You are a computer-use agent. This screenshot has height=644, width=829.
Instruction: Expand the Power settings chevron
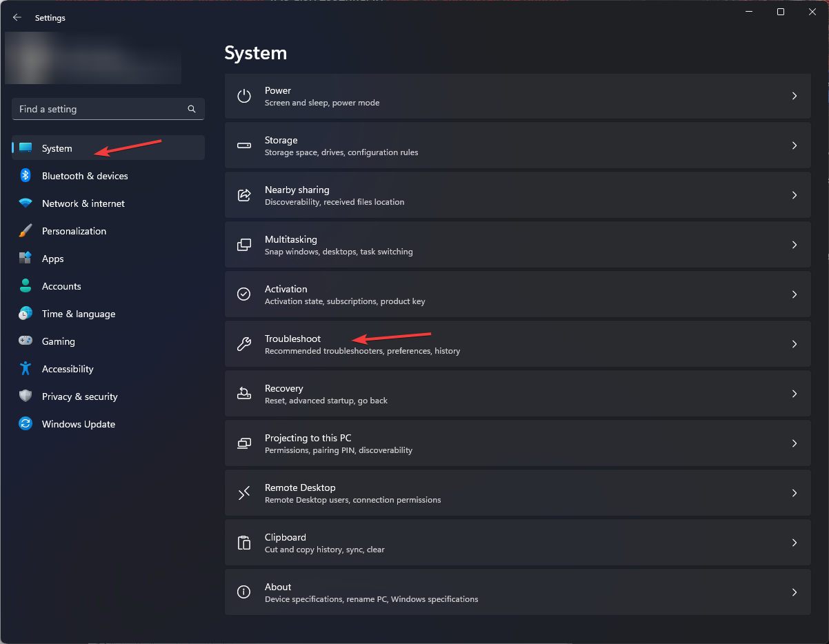pyautogui.click(x=795, y=96)
